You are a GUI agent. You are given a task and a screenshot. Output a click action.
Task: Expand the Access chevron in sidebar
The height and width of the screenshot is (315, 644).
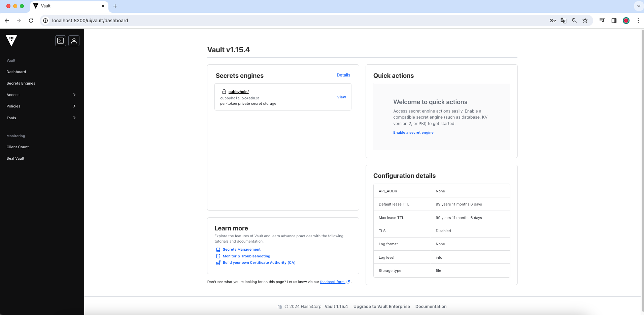point(74,95)
